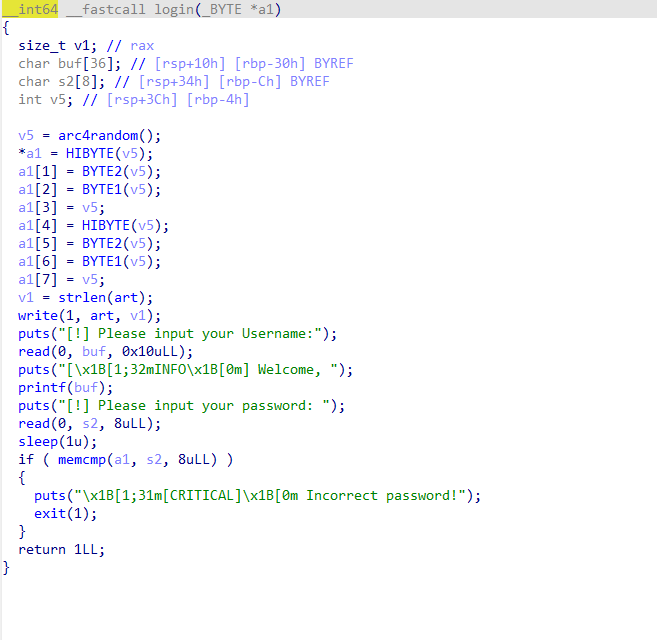The width and height of the screenshot is (657, 640).
Task: Select the a1[1] = BYTE2(v5) assignment
Action: [89, 171]
